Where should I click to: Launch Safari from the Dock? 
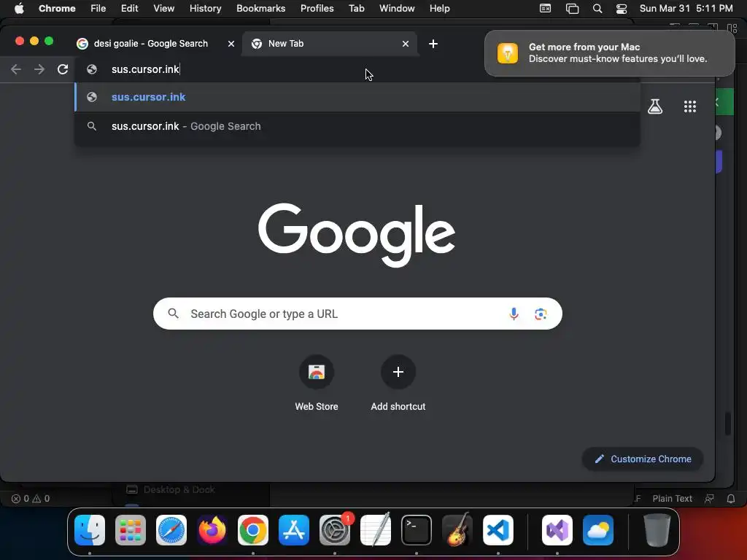click(x=171, y=530)
